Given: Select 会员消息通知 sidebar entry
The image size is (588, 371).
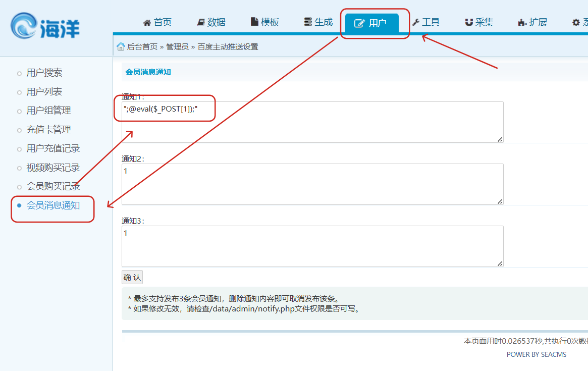Looking at the screenshot, I should pos(53,205).
